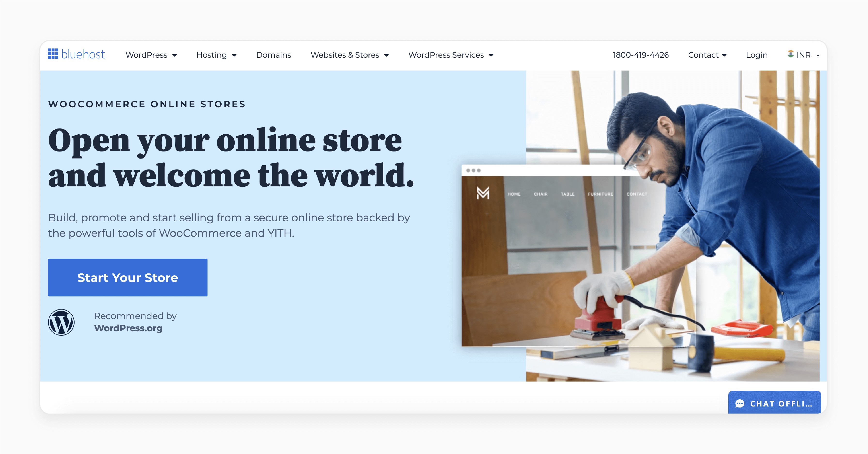Click the Login link

point(757,55)
